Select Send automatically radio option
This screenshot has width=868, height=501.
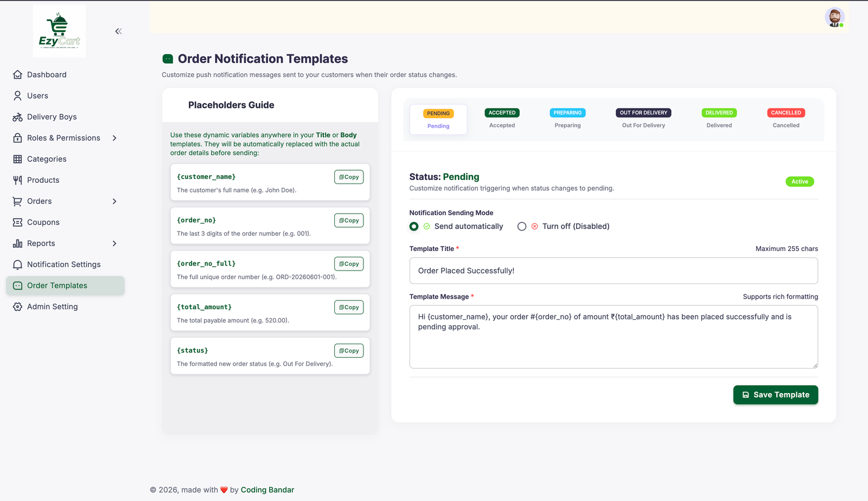pyautogui.click(x=414, y=227)
